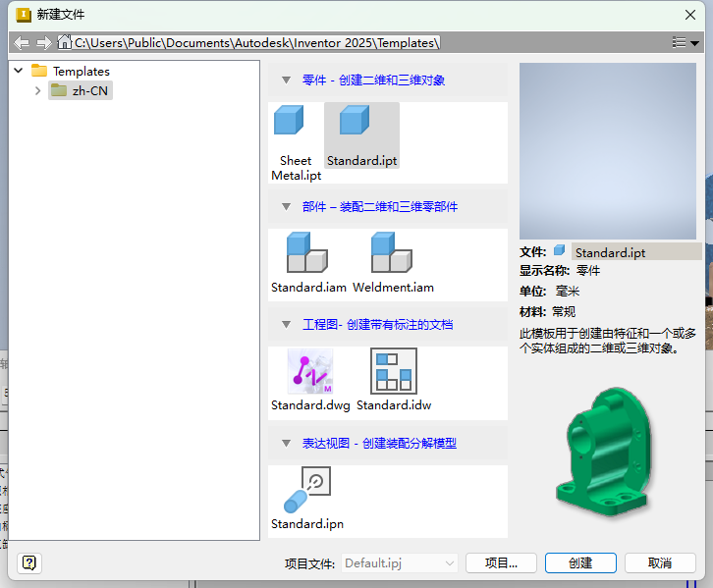Click the 工程图- 创建带有标注的文档 heading link
The height and width of the screenshot is (588, 713).
pyautogui.click(x=377, y=325)
